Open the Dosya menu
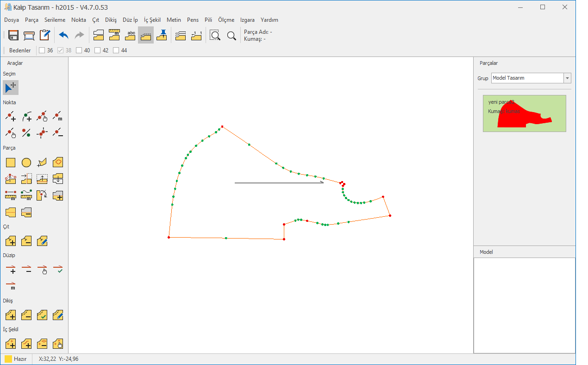Image resolution: width=588 pixels, height=365 pixels. tap(12, 20)
